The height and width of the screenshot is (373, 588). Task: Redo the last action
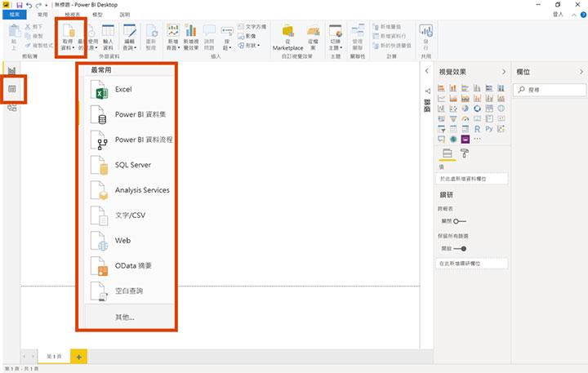[38, 5]
